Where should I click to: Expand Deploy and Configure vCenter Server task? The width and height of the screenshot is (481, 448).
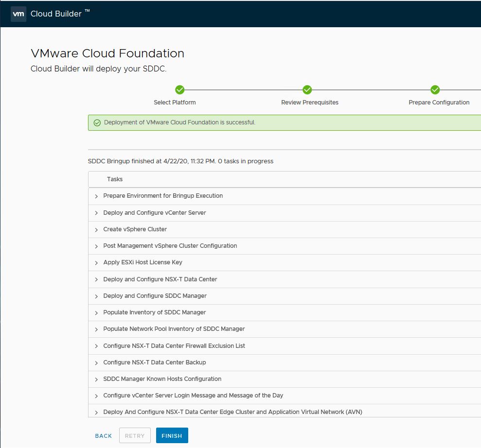point(96,213)
